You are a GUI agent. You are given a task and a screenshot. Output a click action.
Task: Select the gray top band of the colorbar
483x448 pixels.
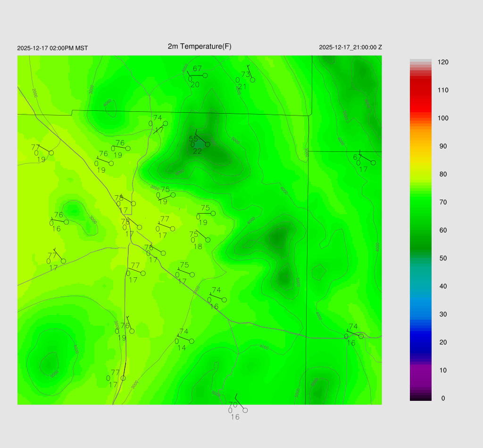(x=421, y=62)
